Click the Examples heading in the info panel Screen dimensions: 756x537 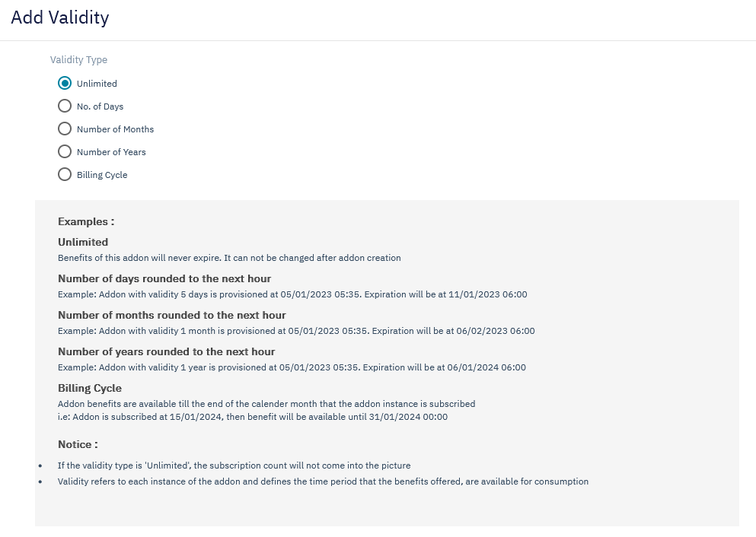point(86,222)
